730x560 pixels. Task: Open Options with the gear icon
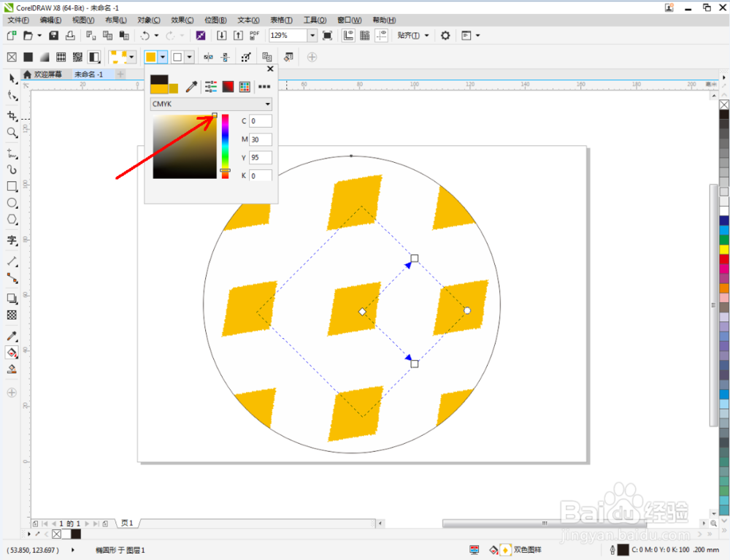click(x=445, y=35)
